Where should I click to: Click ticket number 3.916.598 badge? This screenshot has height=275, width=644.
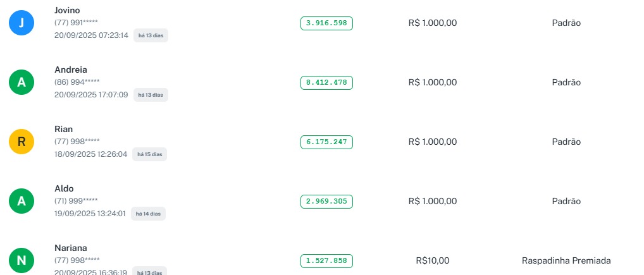click(326, 23)
